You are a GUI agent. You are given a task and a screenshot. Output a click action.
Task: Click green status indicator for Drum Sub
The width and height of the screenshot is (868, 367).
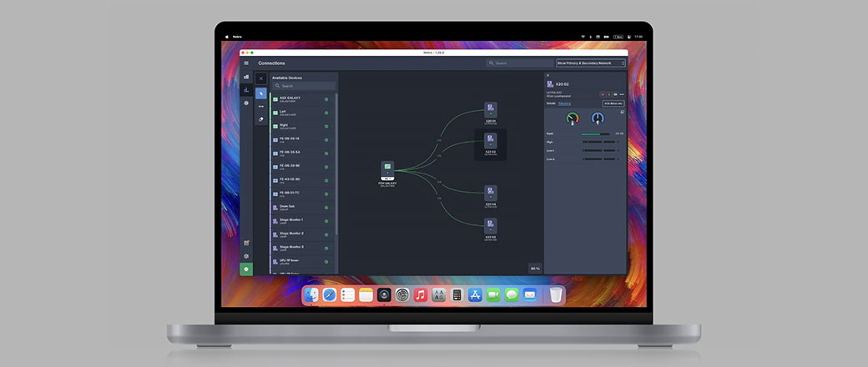tap(326, 208)
